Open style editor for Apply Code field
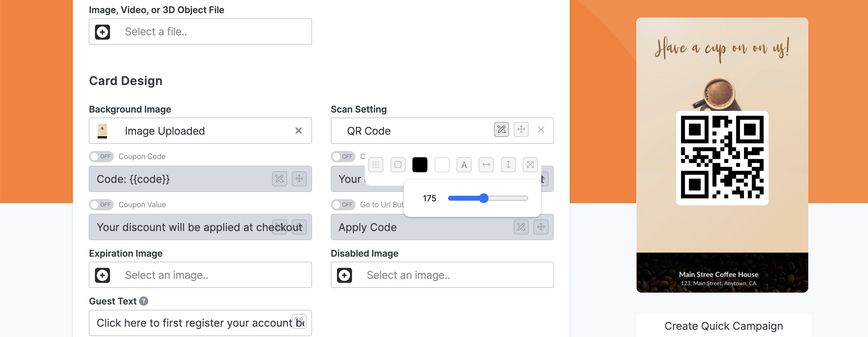The width and height of the screenshot is (868, 337). coord(521,227)
